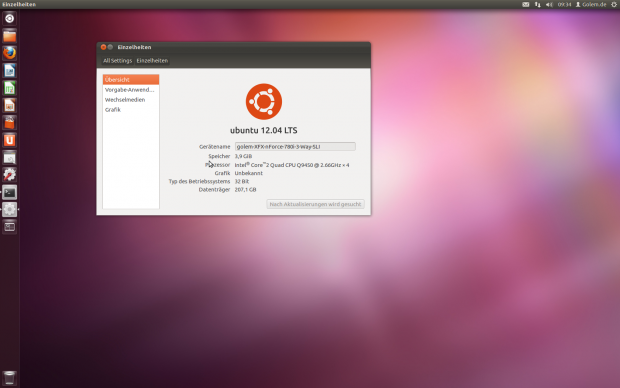The image size is (620, 388).
Task: Select Übersicht in the sidebar
Action: [x=131, y=79]
